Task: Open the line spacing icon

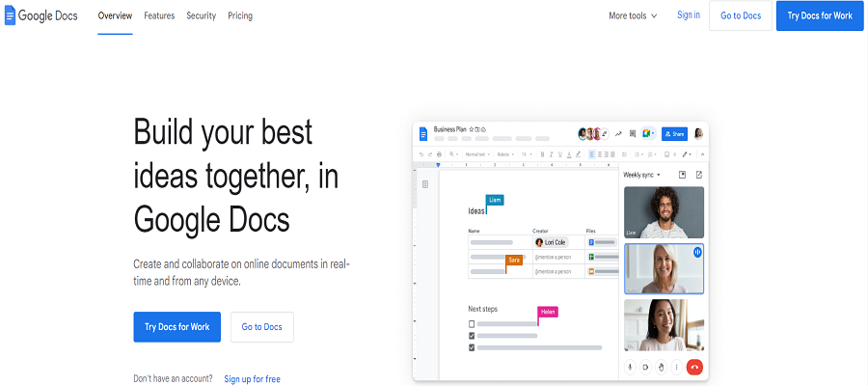Action: [624, 154]
